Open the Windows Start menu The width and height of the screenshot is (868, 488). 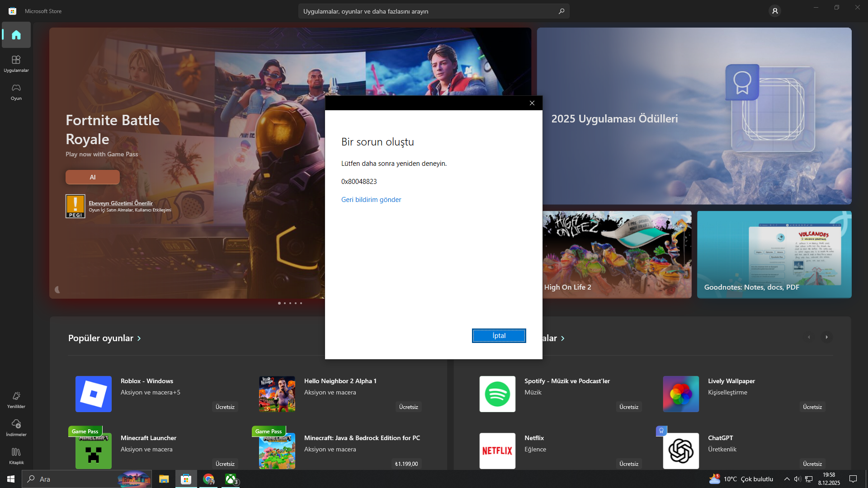11,479
